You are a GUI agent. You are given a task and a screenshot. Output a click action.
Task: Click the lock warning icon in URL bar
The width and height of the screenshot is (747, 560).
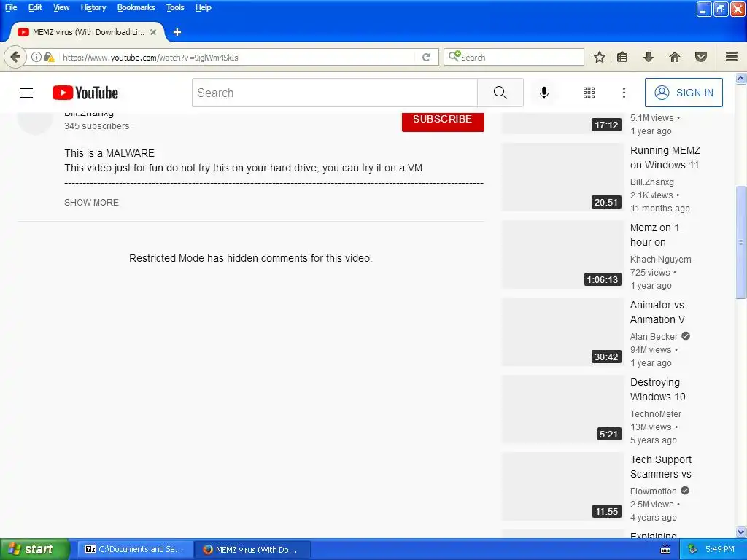click(x=49, y=57)
